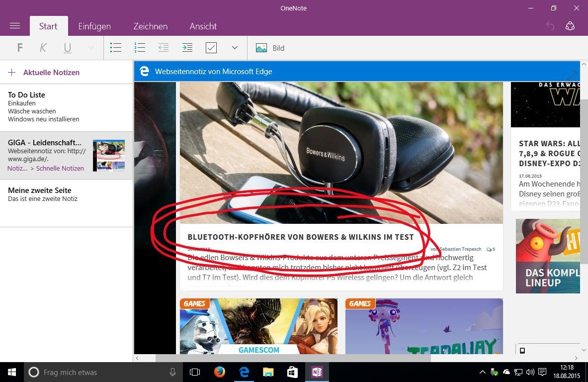The width and height of the screenshot is (588, 382).
Task: Toggle bold formatting (F)
Action: pyautogui.click(x=20, y=48)
